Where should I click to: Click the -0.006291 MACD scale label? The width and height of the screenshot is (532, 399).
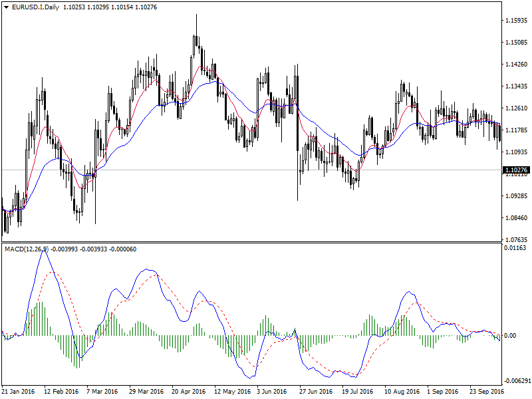click(517, 380)
